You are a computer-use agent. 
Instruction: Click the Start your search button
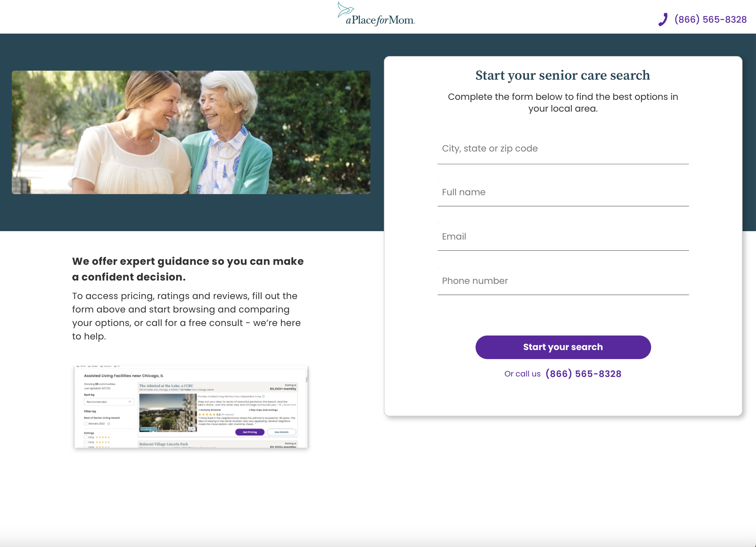point(563,347)
